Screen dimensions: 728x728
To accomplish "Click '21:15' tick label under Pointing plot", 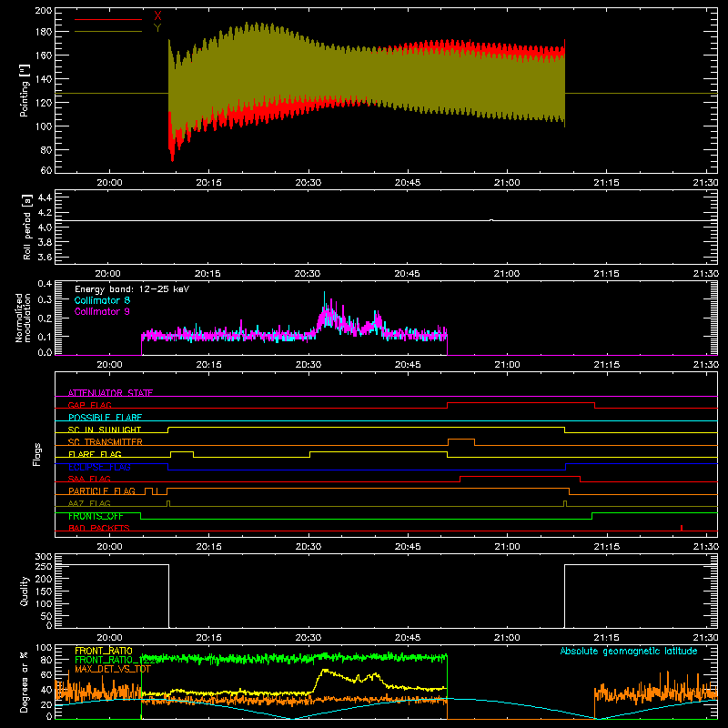I will point(606,183).
